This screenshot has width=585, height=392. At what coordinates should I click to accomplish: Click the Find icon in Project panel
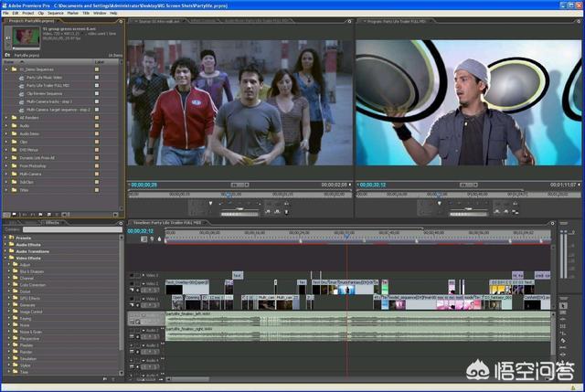pos(33,215)
